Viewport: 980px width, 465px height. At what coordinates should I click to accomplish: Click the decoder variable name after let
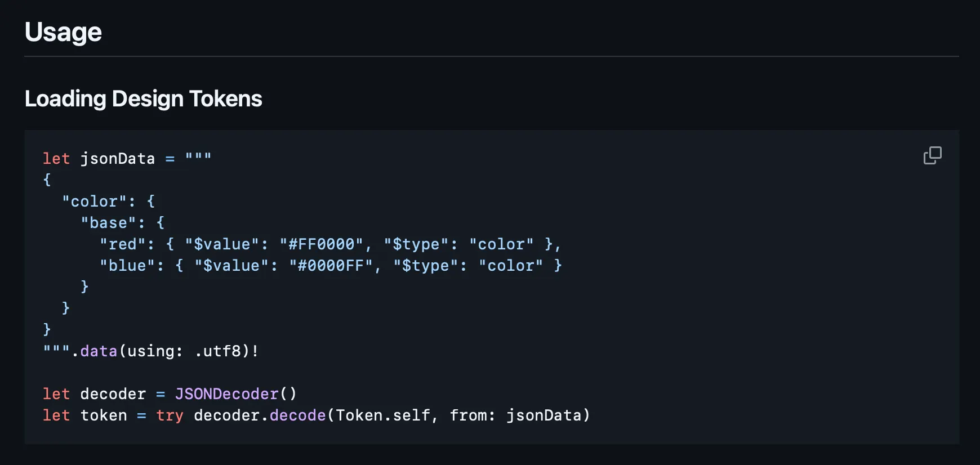113,394
